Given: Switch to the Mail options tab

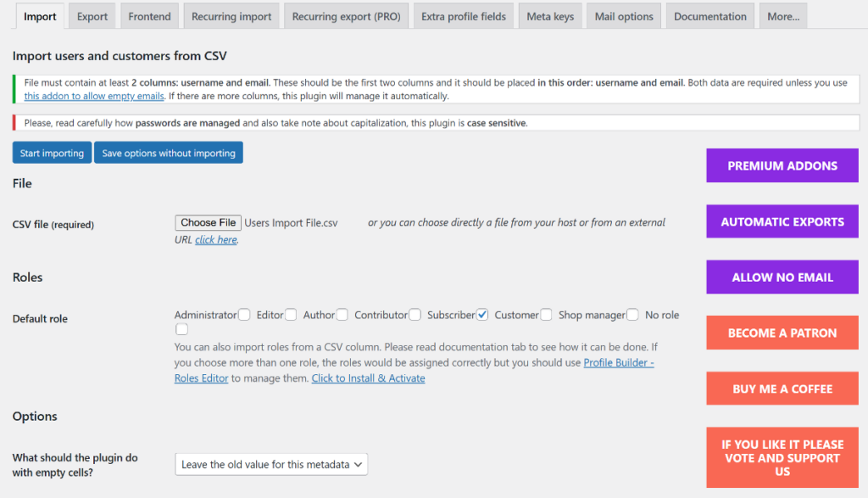Looking at the screenshot, I should (x=623, y=15).
